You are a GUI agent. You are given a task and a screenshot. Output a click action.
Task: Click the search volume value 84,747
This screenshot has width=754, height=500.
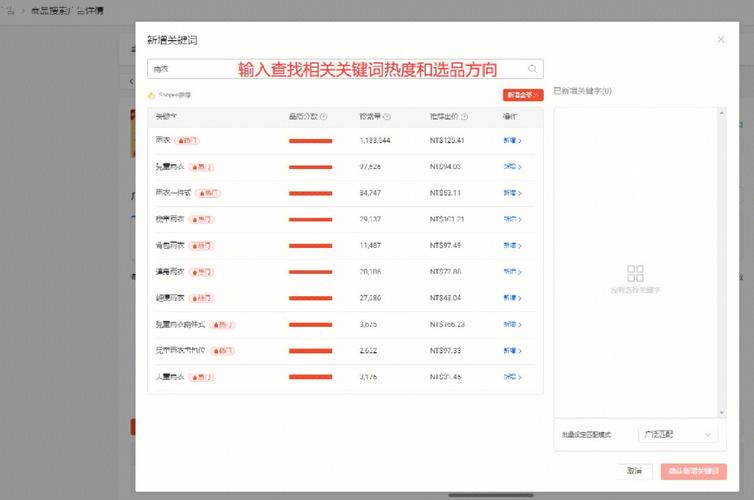coord(370,193)
